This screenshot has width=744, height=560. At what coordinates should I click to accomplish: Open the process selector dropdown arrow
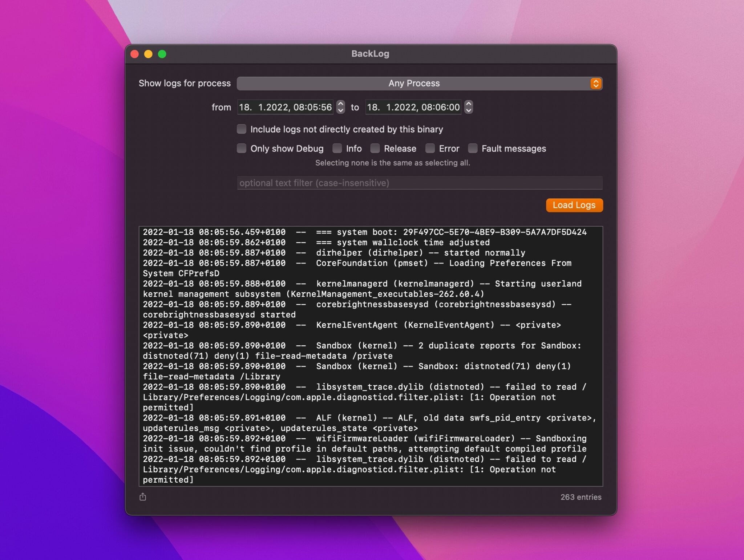click(x=596, y=83)
